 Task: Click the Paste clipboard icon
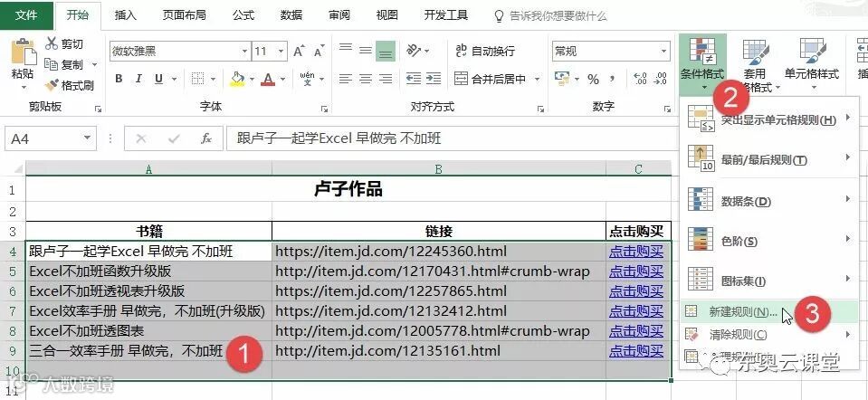(x=24, y=52)
